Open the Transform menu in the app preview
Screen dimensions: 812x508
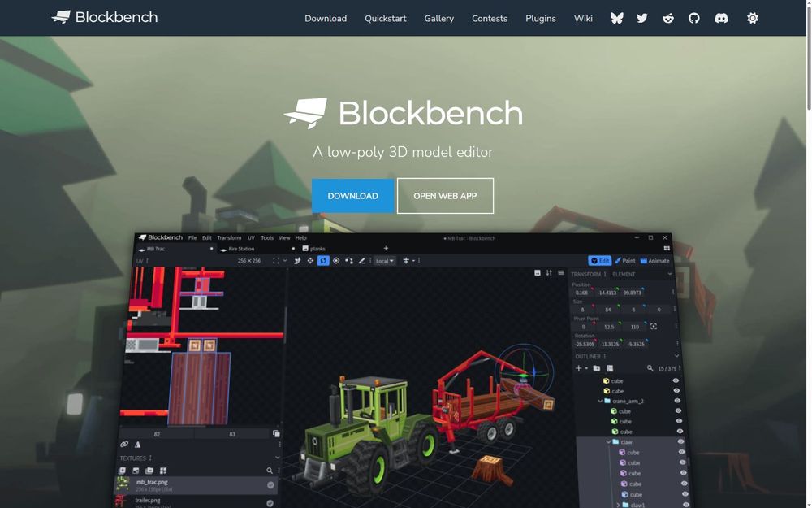click(230, 238)
